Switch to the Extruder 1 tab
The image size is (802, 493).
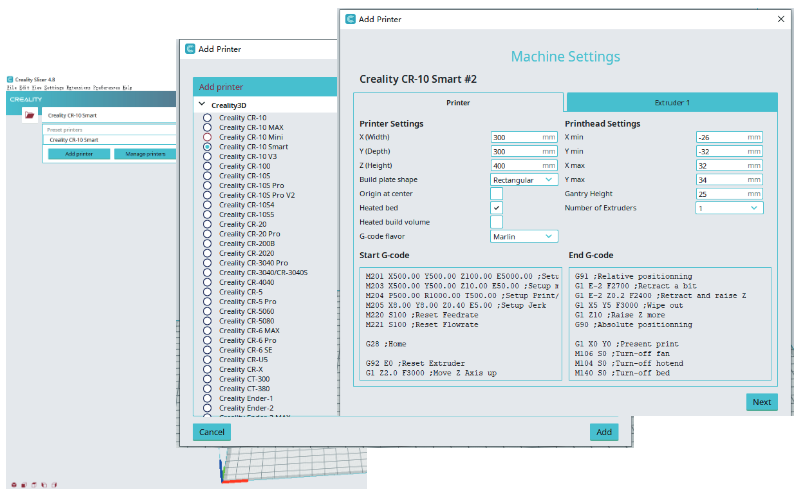[671, 102]
